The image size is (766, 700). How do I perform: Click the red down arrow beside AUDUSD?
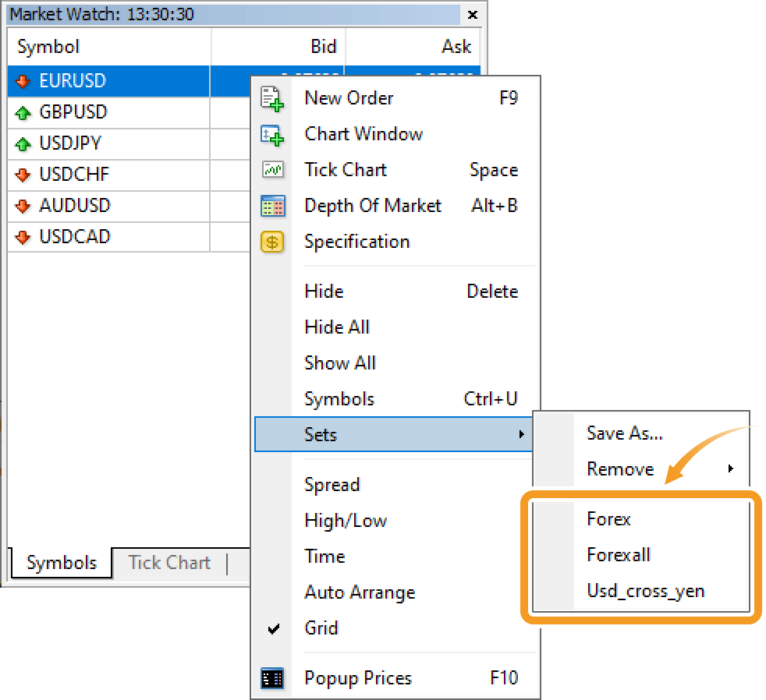point(23,206)
